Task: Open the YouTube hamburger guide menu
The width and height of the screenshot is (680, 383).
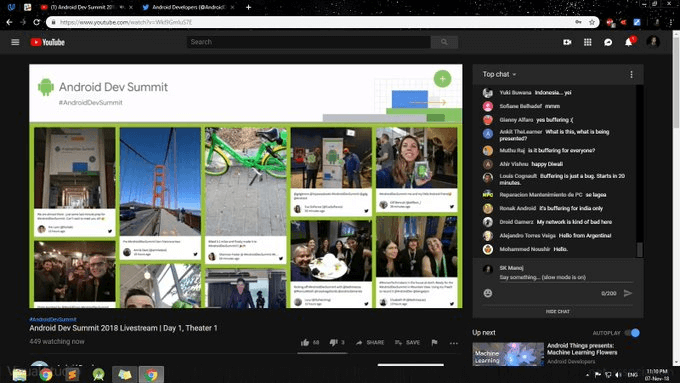Action: pos(15,42)
